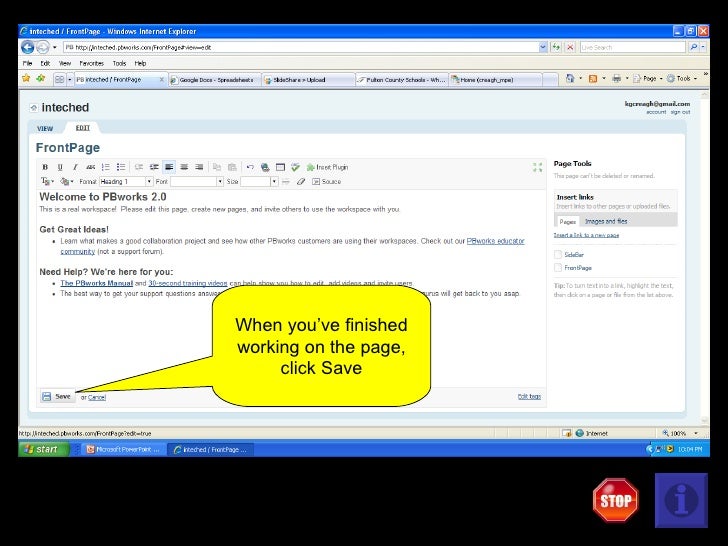Open the Help menu
This screenshot has height=546, width=728.
(140, 63)
